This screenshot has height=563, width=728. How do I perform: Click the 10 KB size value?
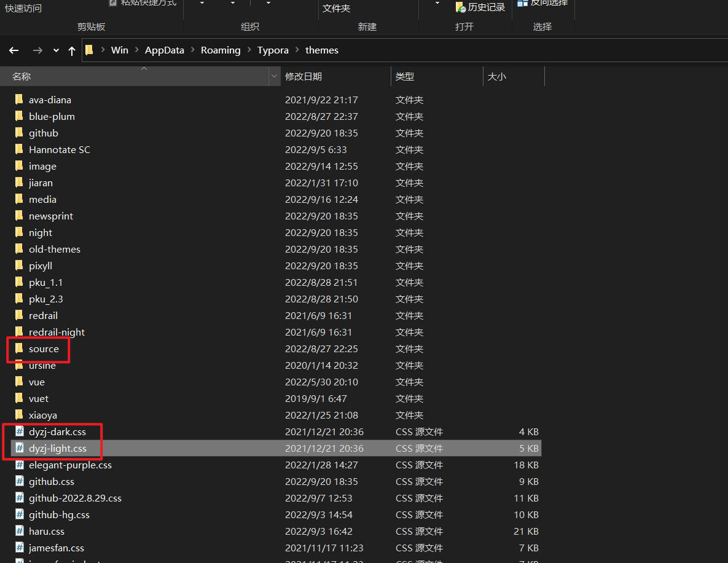point(526,514)
